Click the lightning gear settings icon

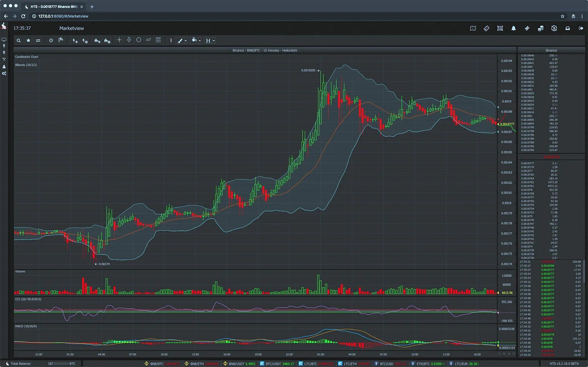pos(85,40)
